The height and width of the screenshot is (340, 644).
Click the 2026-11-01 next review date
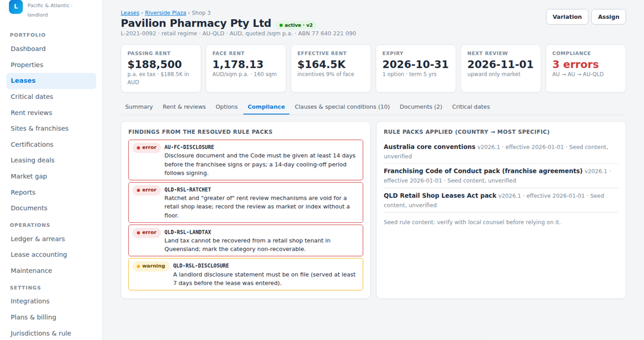pos(500,64)
